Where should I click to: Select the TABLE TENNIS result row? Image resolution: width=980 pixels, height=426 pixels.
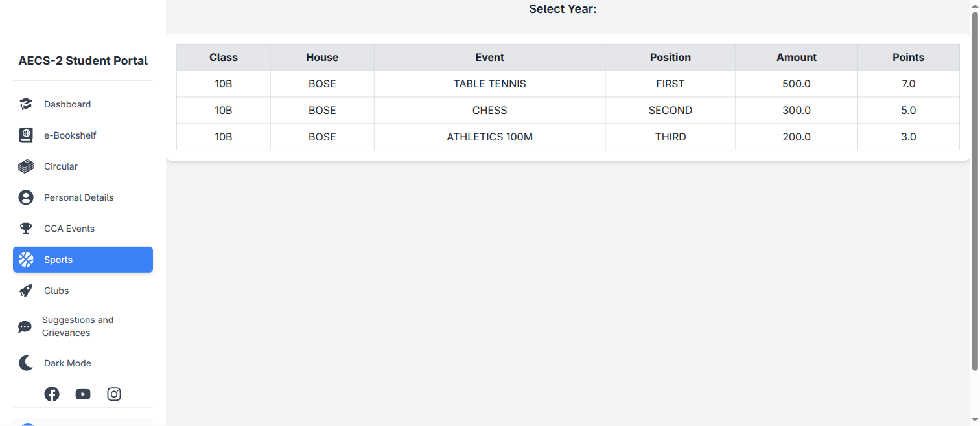(489, 84)
